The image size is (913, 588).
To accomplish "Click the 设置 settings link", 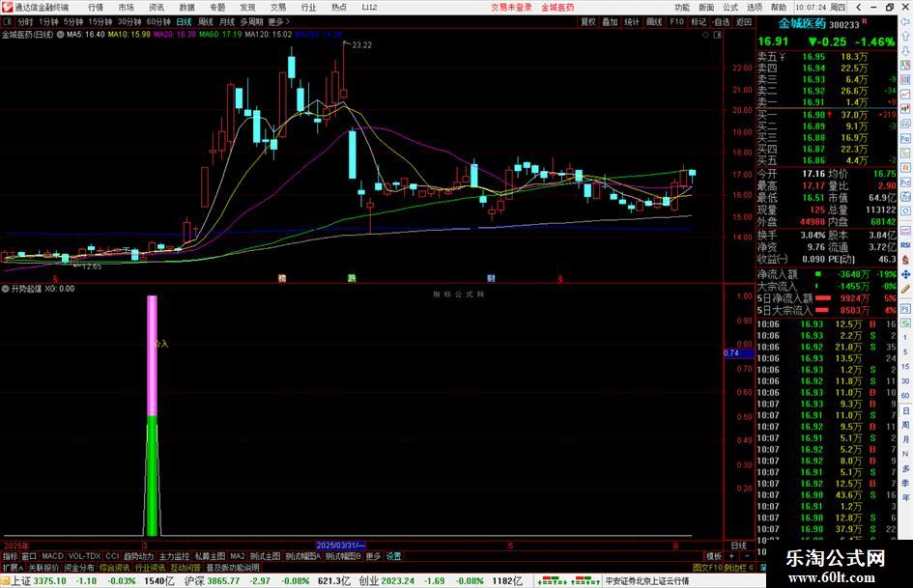I will tap(393, 556).
